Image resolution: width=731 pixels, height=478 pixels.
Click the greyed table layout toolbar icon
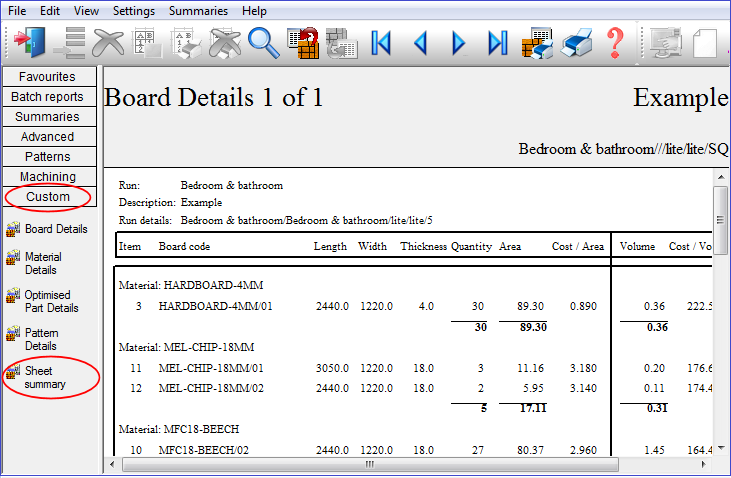148,43
